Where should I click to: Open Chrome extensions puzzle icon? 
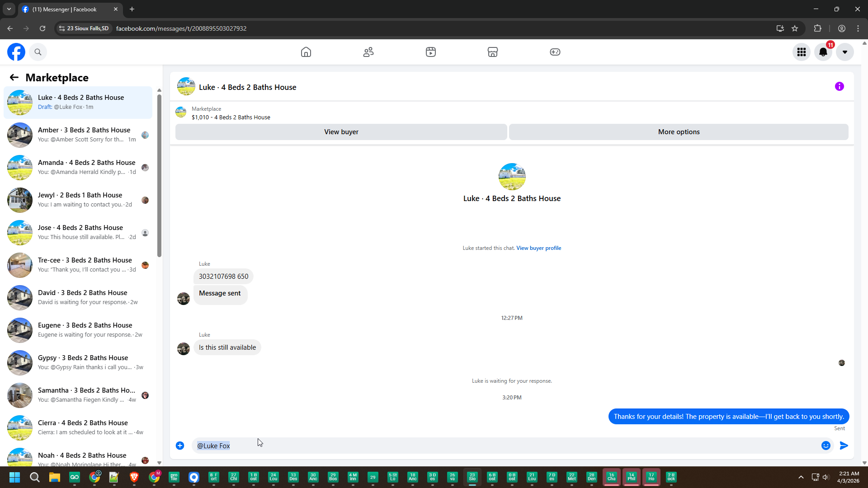[x=817, y=28]
